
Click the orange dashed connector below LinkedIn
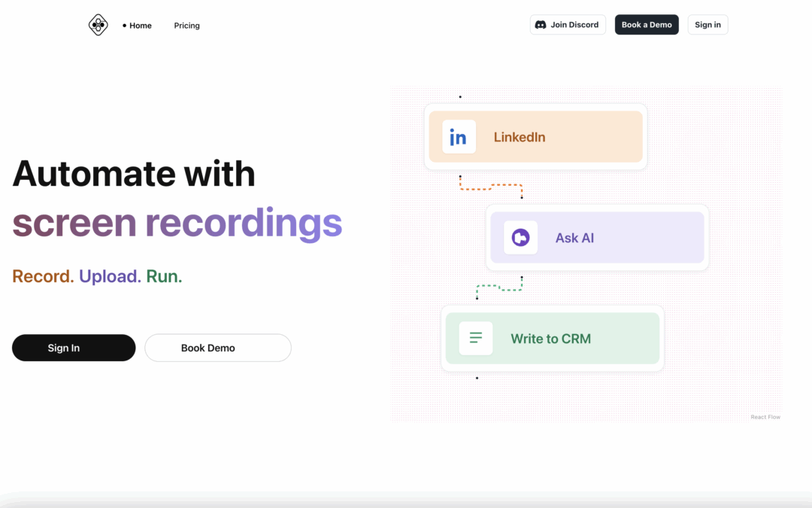[490, 185]
